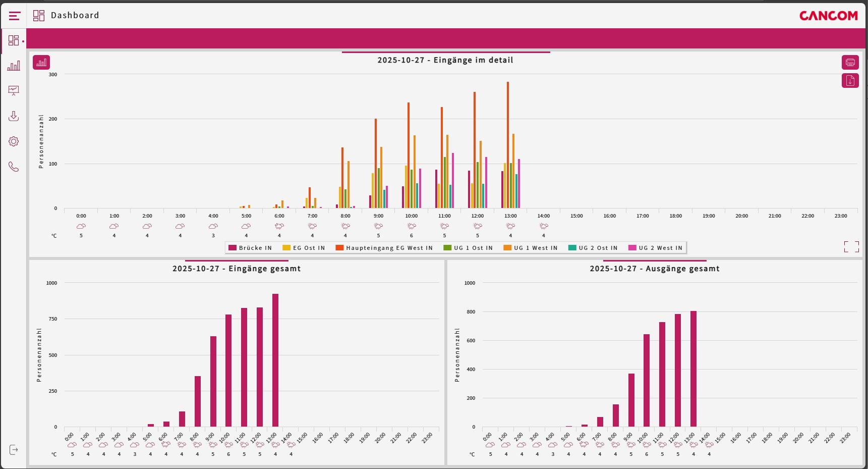
Task: Open settings gear in sidebar
Action: (14, 141)
